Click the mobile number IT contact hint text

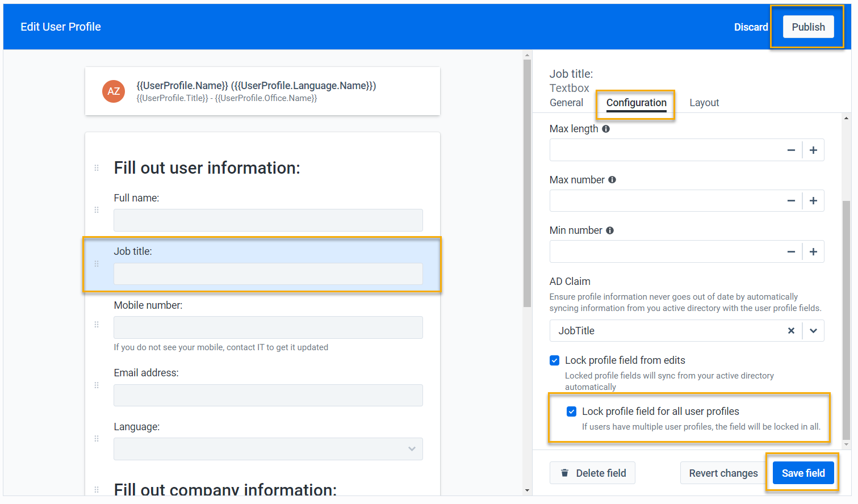pyautogui.click(x=221, y=347)
